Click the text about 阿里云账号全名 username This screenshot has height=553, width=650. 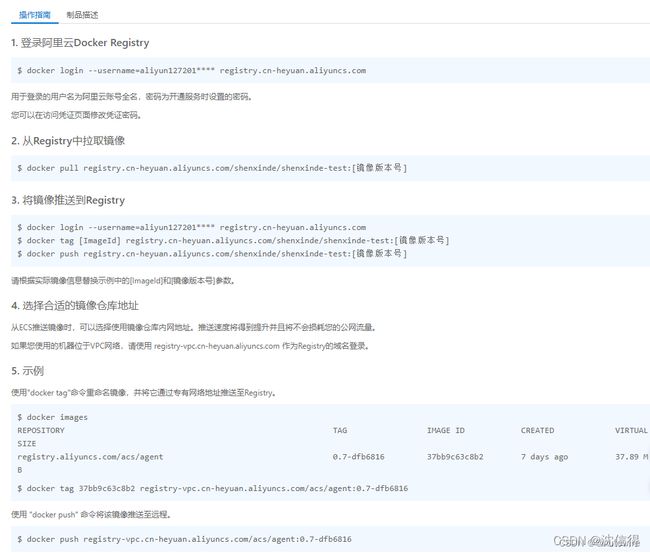(132, 97)
